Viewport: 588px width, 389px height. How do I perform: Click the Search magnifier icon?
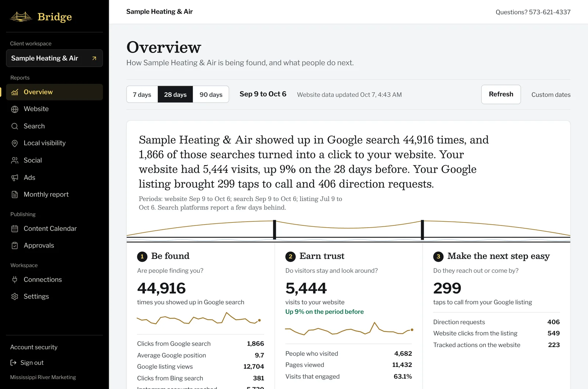pyautogui.click(x=15, y=126)
